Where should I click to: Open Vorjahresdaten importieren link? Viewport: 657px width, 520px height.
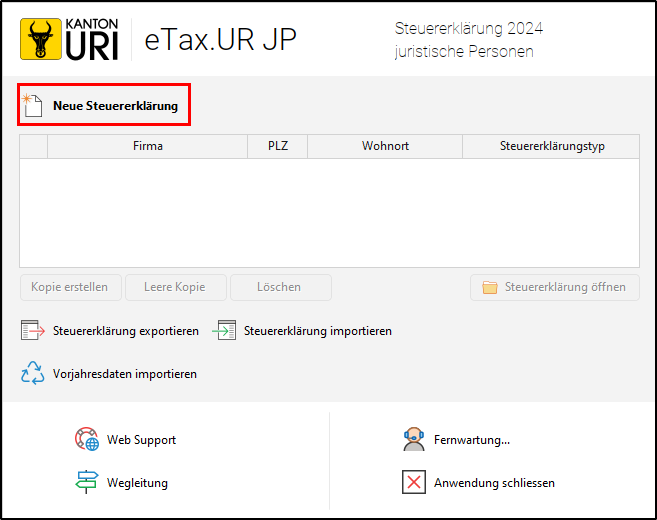(x=125, y=374)
